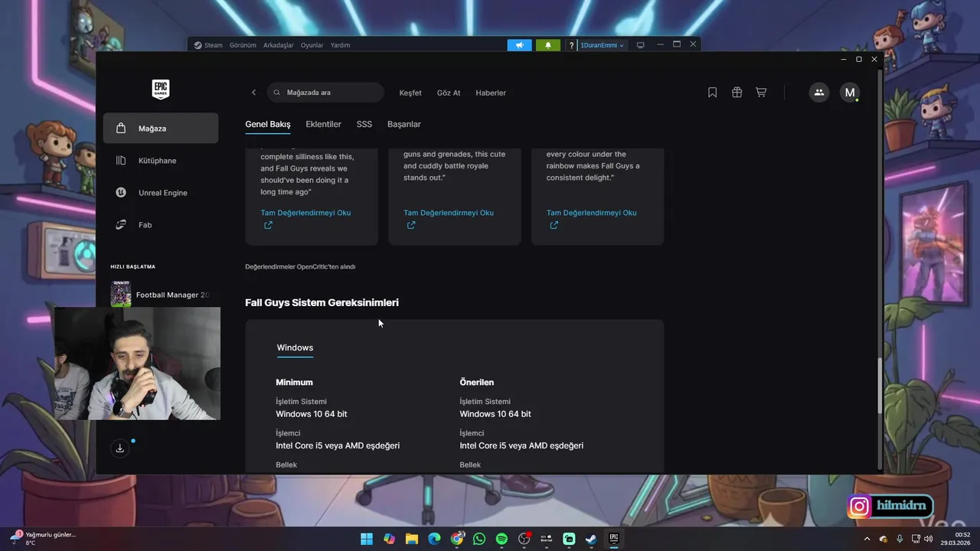Toggle Steam Big Picture mode icon
This screenshot has width=980, height=551.
point(641,45)
